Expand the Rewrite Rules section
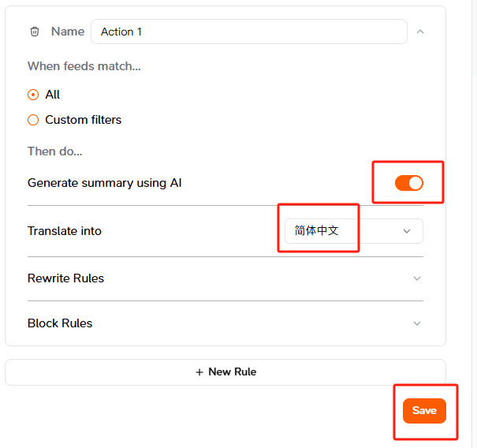The height and width of the screenshot is (448, 477). click(225, 278)
